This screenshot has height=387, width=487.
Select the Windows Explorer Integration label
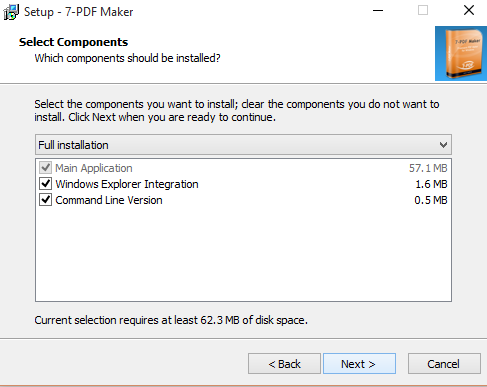click(127, 184)
